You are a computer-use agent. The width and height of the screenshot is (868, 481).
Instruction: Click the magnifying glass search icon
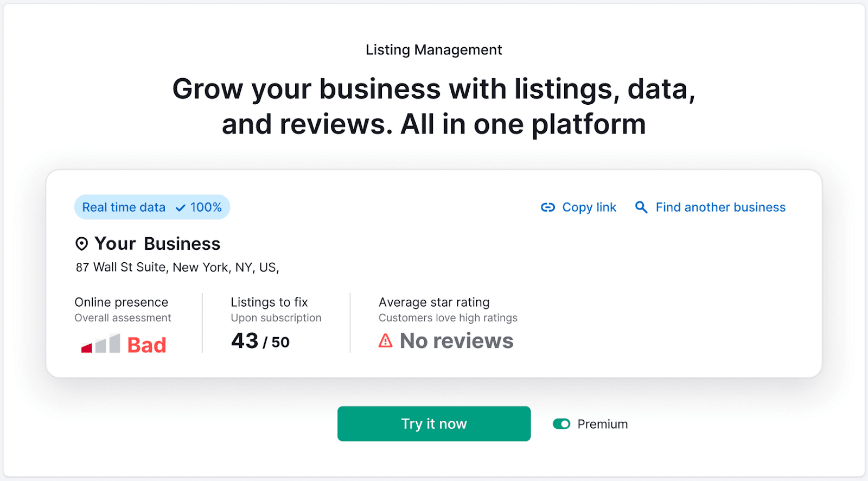(x=641, y=207)
